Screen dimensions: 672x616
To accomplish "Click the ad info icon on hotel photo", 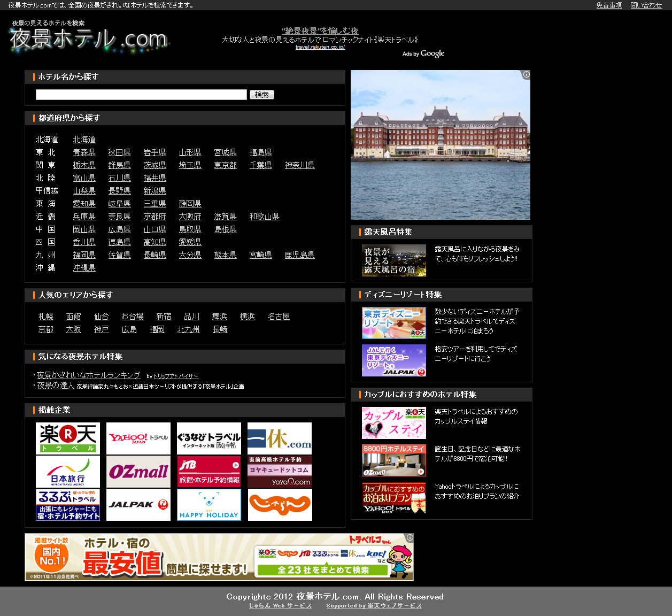I will point(526,74).
